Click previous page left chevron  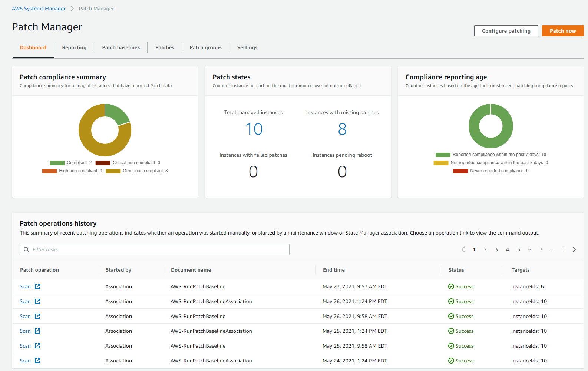pyautogui.click(x=463, y=249)
